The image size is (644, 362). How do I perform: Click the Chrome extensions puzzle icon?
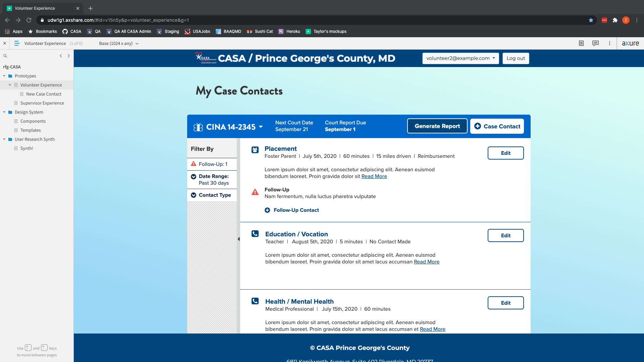(x=615, y=20)
